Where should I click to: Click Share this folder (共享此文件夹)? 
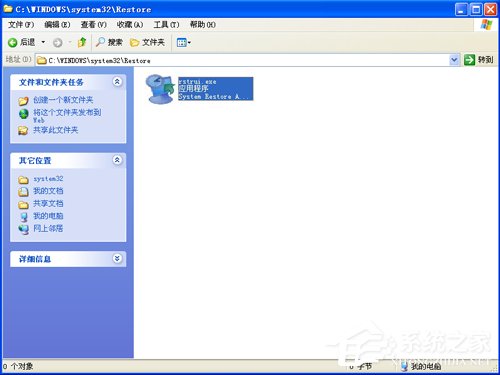click(x=55, y=130)
